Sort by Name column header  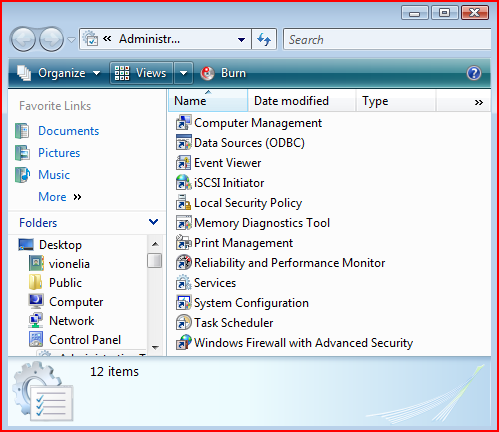point(208,101)
